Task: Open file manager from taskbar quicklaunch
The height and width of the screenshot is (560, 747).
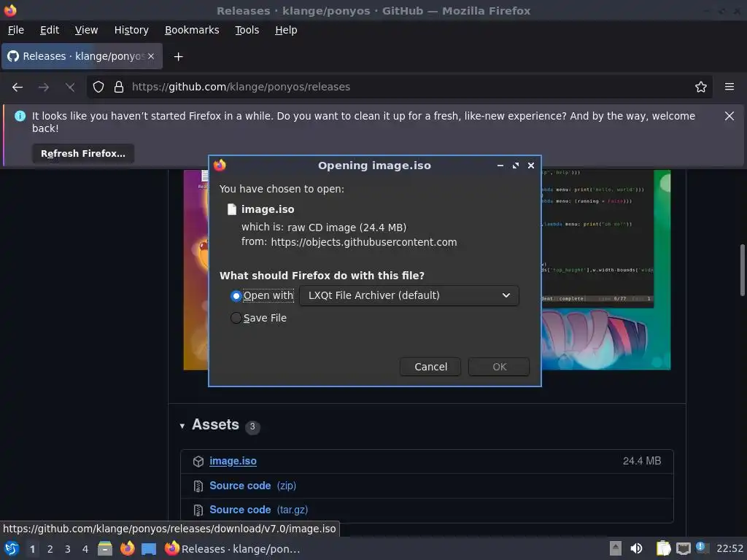Action: (105, 548)
